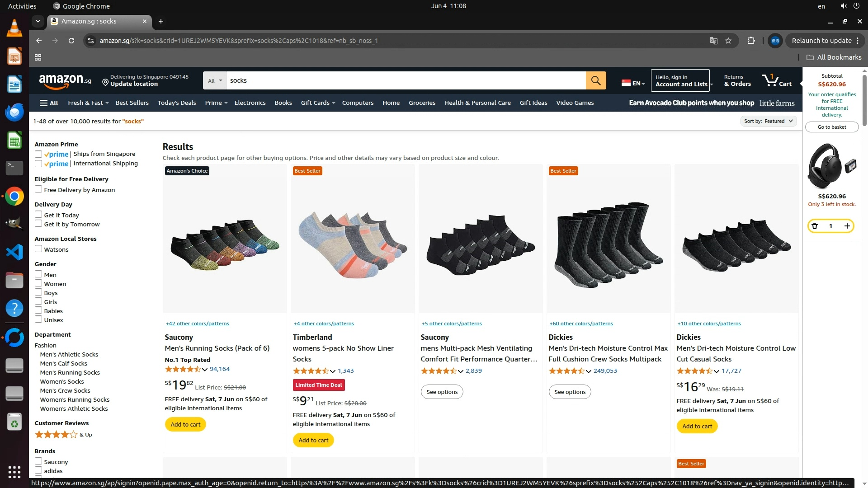This screenshot has width=868, height=488.
Task: Click the orange search magnifier button
Action: coord(595,80)
